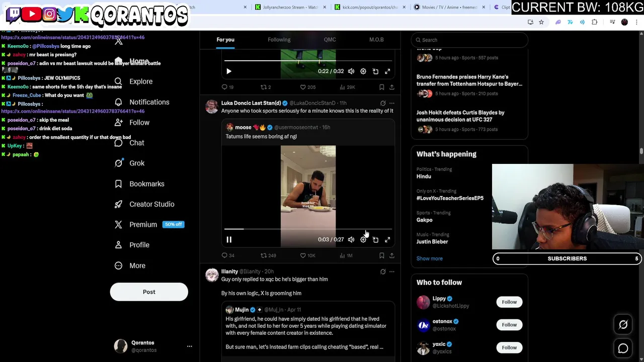Mute the 0:32 video

tap(351, 71)
